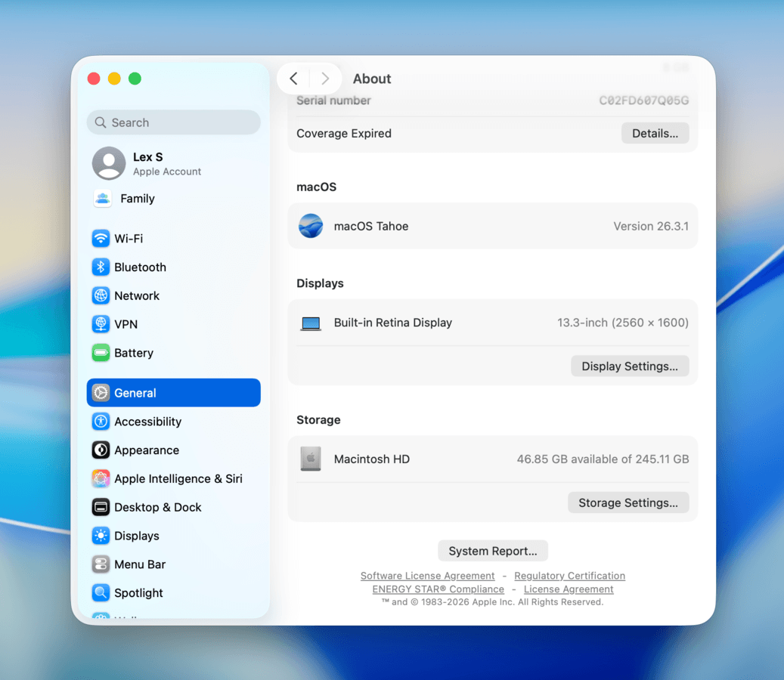Screen dimensions: 784x680
Task: Click the macOS Tahoe globe icon
Action: pyautogui.click(x=310, y=226)
